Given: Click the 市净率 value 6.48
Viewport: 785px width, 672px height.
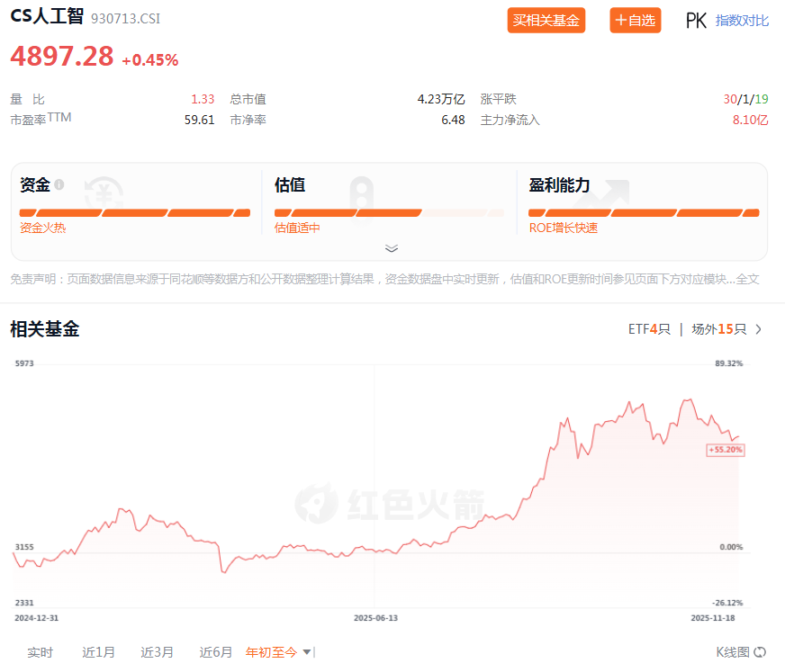Looking at the screenshot, I should (453, 120).
